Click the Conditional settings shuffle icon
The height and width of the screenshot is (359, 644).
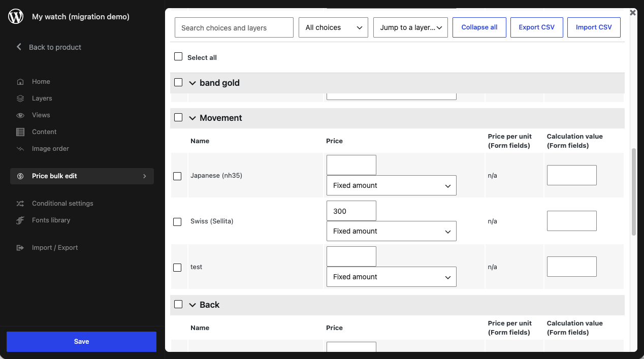pyautogui.click(x=20, y=204)
